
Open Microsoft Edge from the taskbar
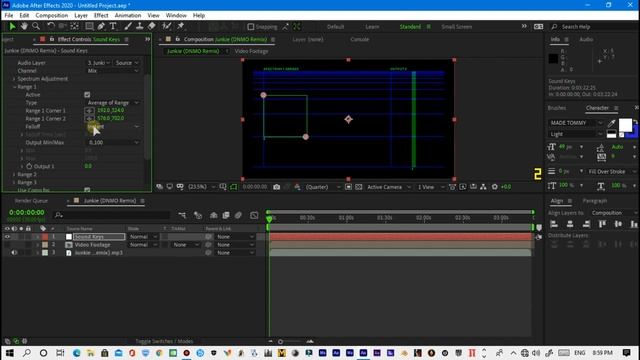coord(77,353)
